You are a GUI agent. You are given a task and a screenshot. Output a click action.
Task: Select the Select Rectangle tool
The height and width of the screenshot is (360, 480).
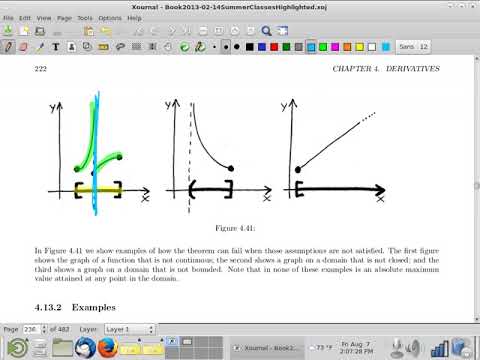pos(136,47)
